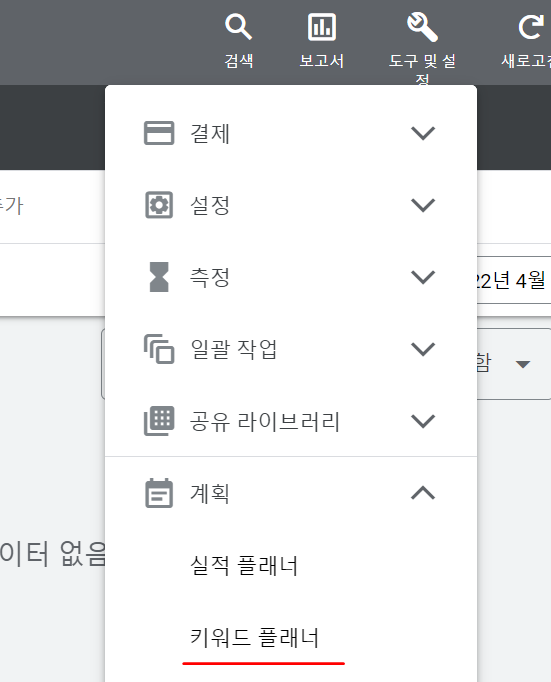
Task: Open the dropdown arrow behind the menu
Action: click(x=523, y=364)
